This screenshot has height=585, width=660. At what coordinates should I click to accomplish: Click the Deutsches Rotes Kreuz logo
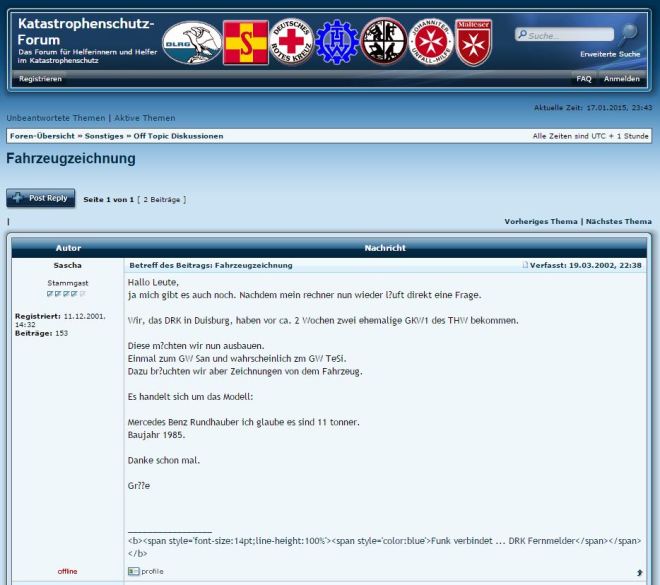click(x=291, y=43)
